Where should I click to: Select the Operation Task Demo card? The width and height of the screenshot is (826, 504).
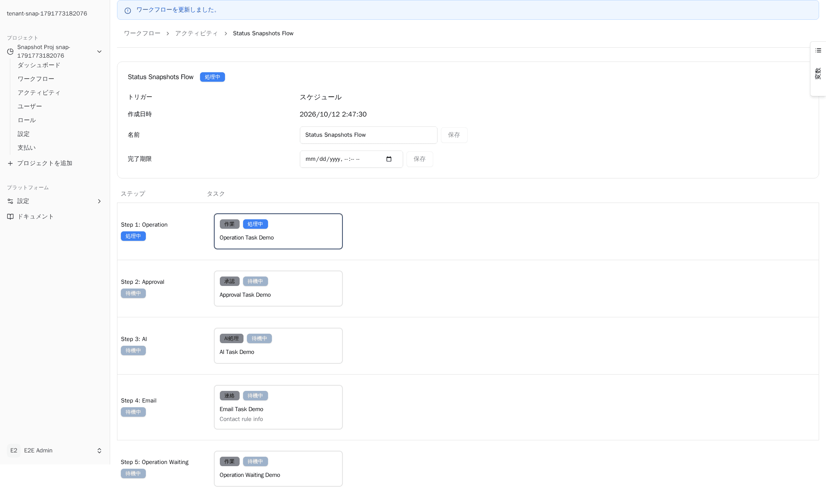tap(278, 231)
